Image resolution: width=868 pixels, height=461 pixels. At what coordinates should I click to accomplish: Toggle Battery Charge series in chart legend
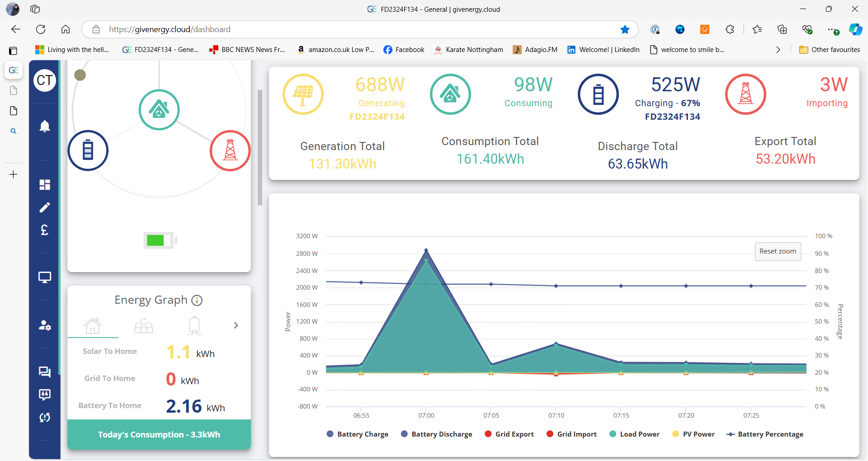pos(357,434)
